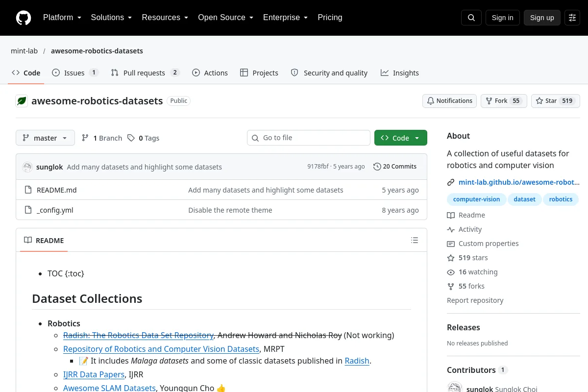Click the tag icon beside 0 Tags

pyautogui.click(x=131, y=138)
